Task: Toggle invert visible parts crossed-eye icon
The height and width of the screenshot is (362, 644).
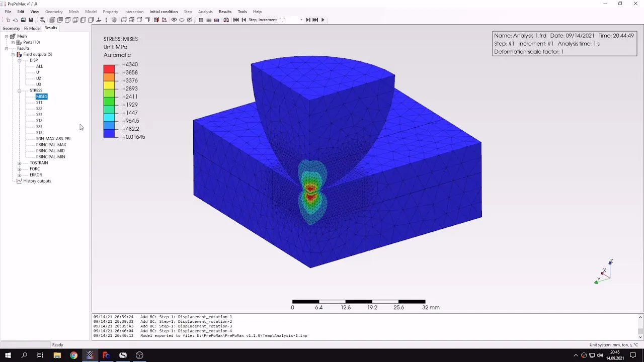Action: pos(190,20)
